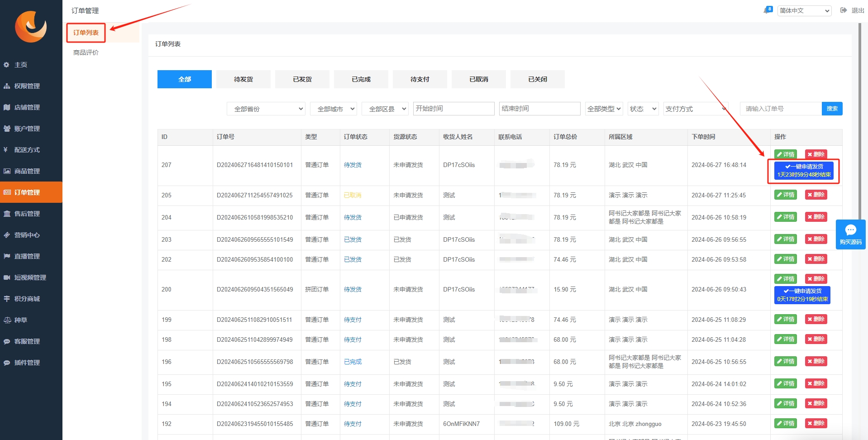Select the 待支付 order tab
Image resolution: width=868 pixels, height=440 pixels.
(x=420, y=79)
